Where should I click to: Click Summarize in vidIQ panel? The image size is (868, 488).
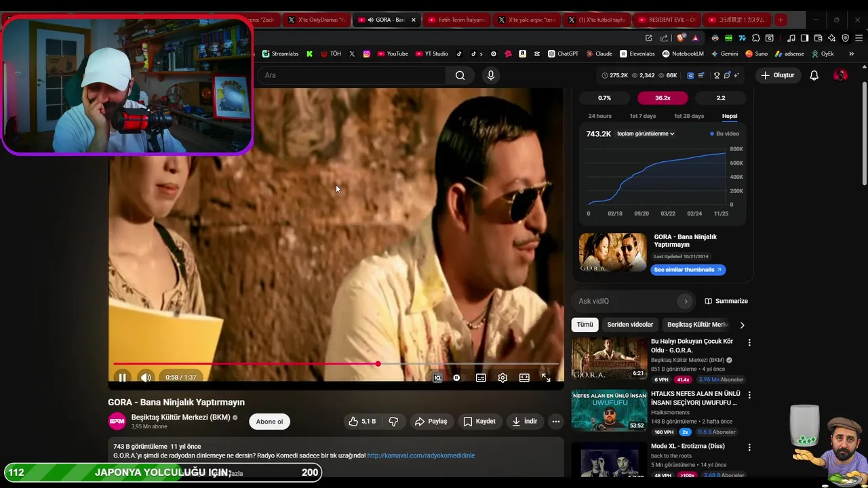point(726,301)
